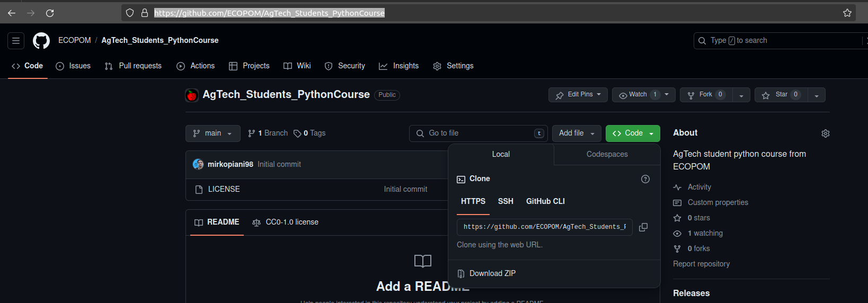Open 0 stars link

[x=698, y=218]
